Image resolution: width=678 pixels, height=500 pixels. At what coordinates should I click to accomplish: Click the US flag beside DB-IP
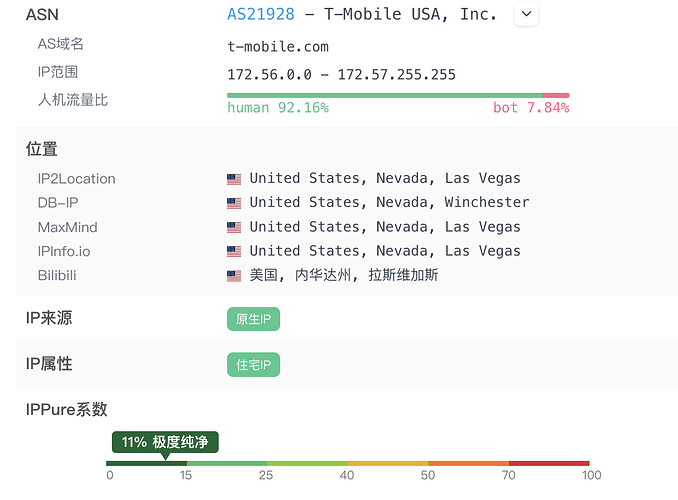pyautogui.click(x=234, y=203)
